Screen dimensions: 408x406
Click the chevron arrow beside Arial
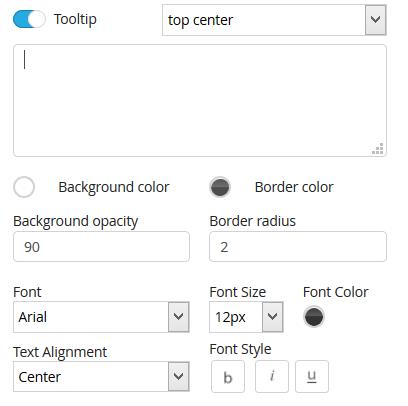tap(179, 317)
